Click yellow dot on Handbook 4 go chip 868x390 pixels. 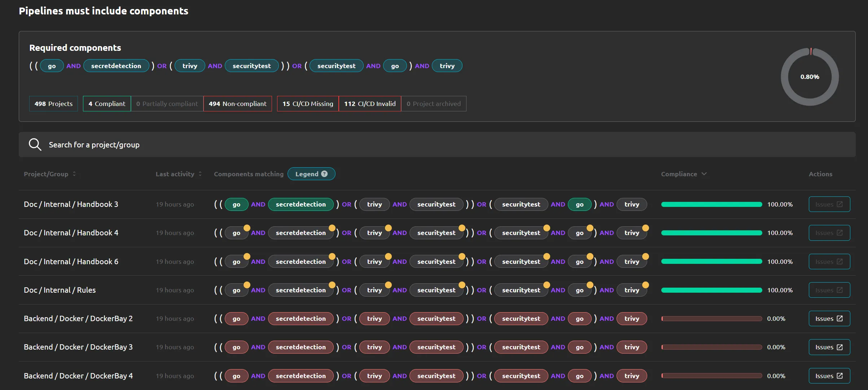247,228
